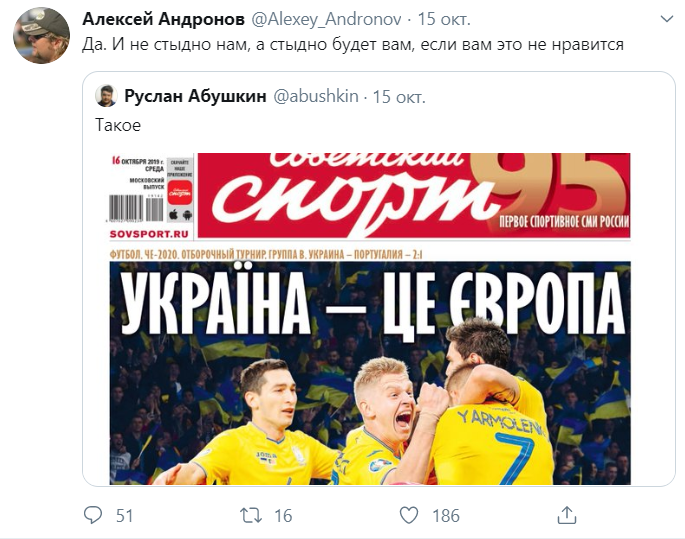View the 51 replies count
Image resolution: width=685 pixels, height=539 pixels.
click(125, 516)
